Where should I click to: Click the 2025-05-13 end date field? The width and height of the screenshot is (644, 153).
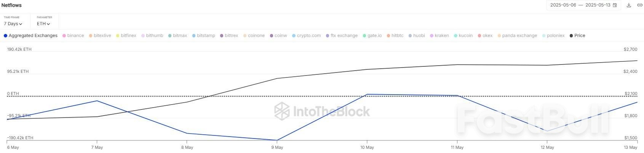coord(598,5)
